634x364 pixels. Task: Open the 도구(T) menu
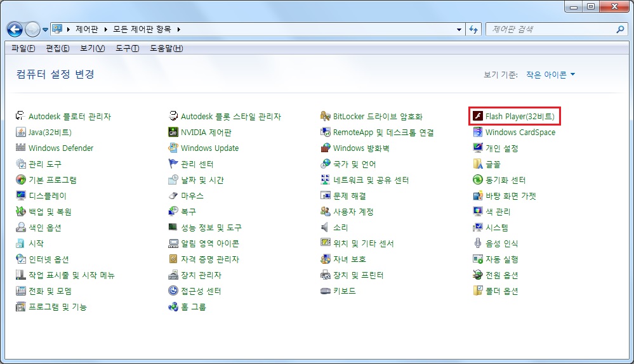pos(127,49)
